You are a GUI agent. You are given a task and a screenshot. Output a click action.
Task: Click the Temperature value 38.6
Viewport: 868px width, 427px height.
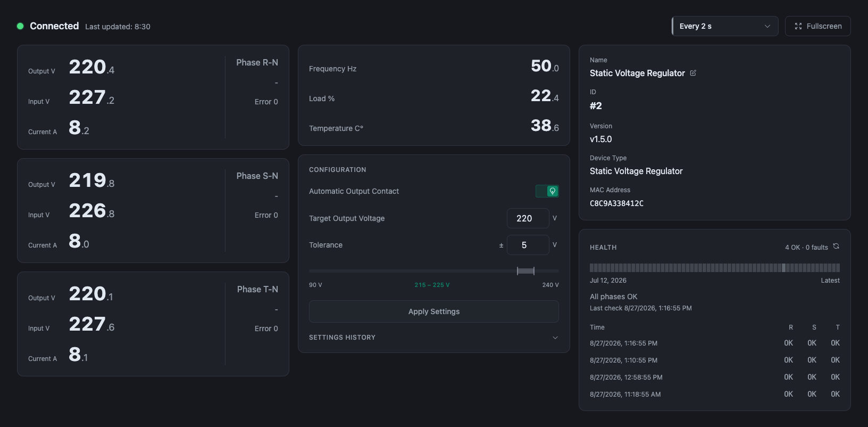(x=545, y=126)
